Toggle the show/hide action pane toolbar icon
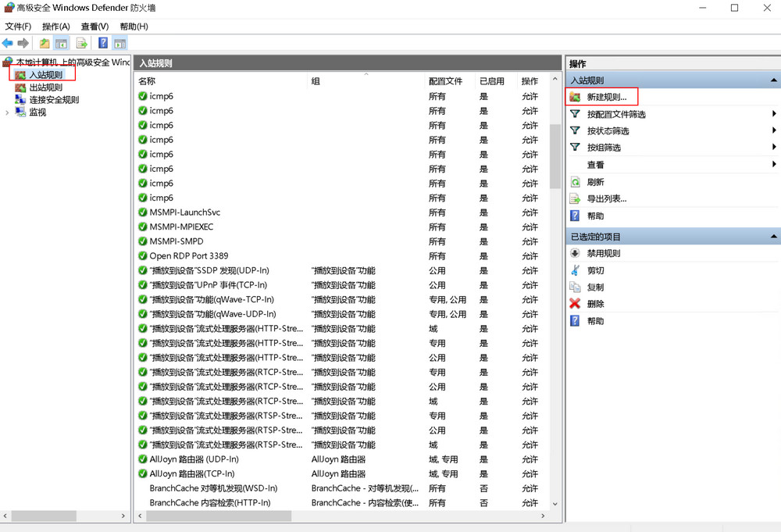 (x=120, y=43)
